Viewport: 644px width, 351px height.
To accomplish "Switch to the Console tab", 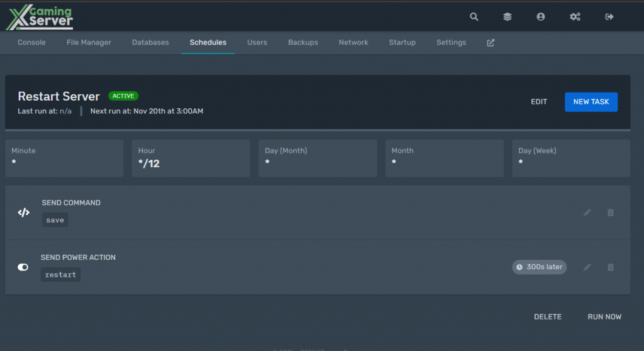I will tap(31, 42).
